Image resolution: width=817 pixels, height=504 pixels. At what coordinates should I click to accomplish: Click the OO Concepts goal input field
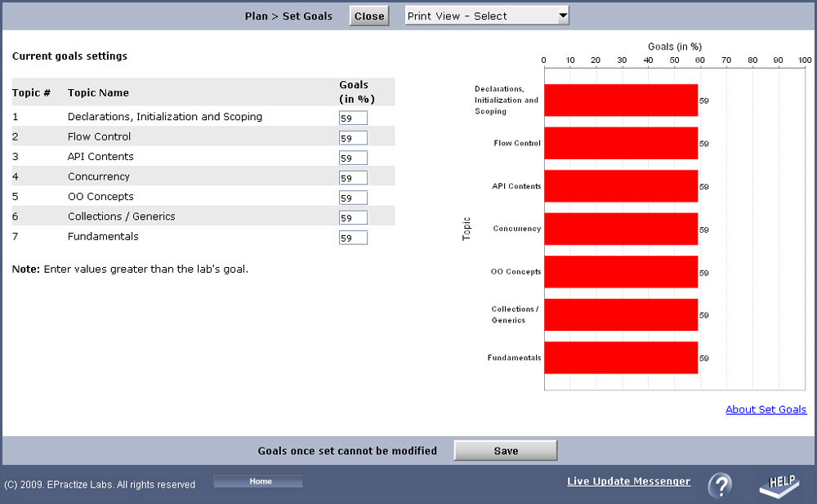coord(353,198)
